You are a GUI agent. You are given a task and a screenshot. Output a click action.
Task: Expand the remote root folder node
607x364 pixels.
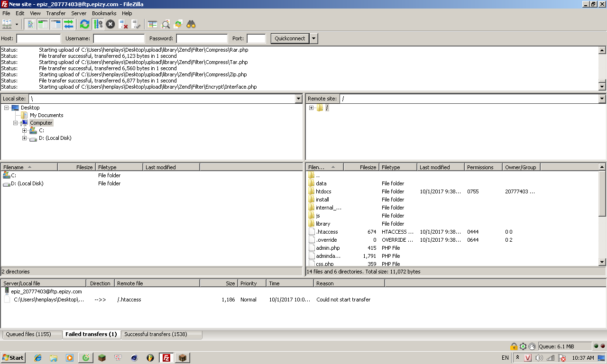point(312,108)
